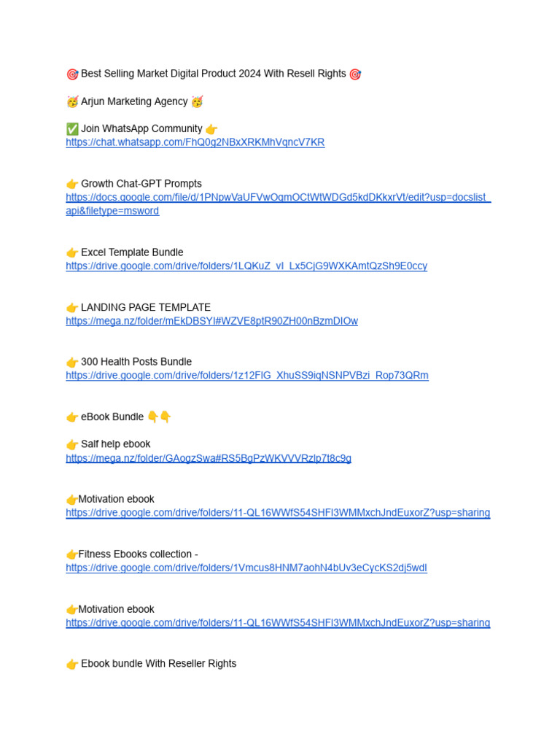Viewport: 560px width, 747px height.
Task: Click the LANDING PAGE TEMPLATE heading text
Action: 146,307
